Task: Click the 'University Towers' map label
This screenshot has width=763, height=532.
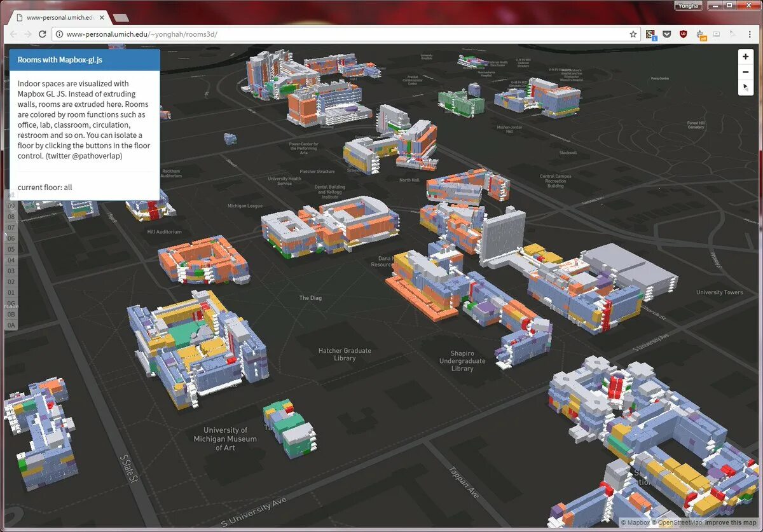Action: point(719,292)
